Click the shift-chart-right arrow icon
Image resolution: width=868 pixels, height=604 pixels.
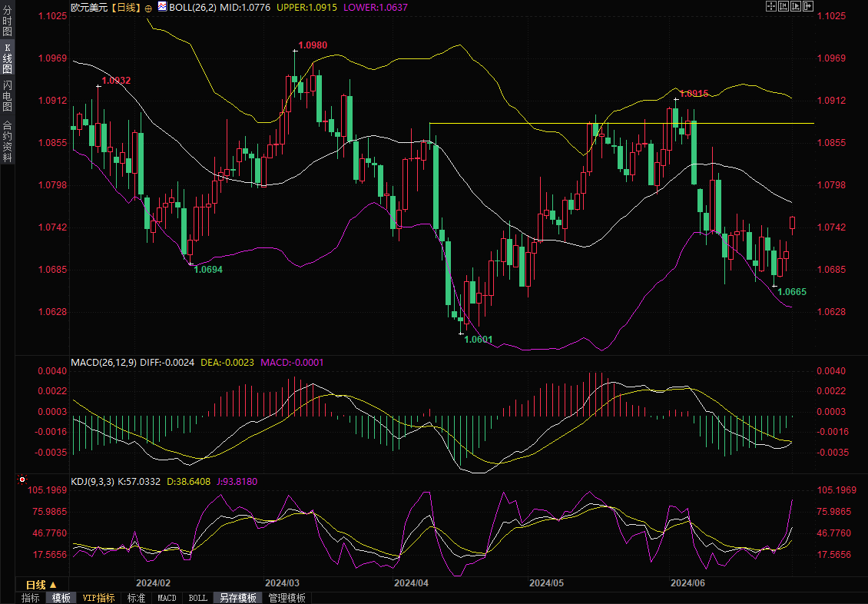(x=807, y=6)
